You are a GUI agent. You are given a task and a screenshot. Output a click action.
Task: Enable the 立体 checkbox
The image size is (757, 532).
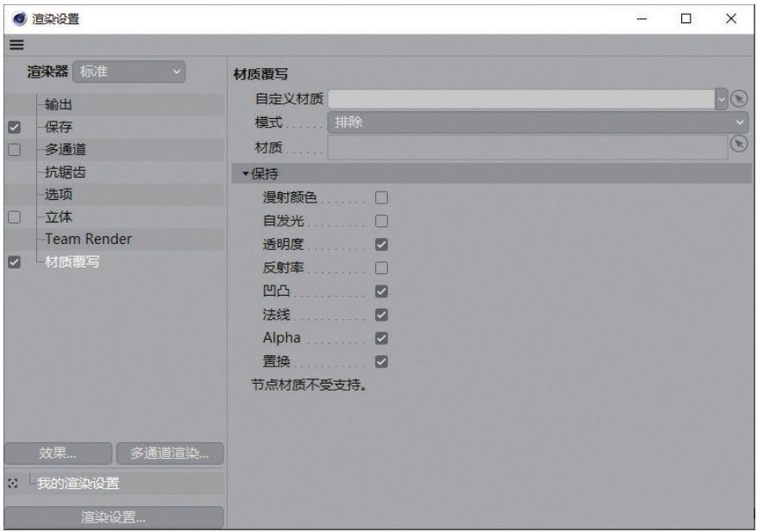coord(15,217)
